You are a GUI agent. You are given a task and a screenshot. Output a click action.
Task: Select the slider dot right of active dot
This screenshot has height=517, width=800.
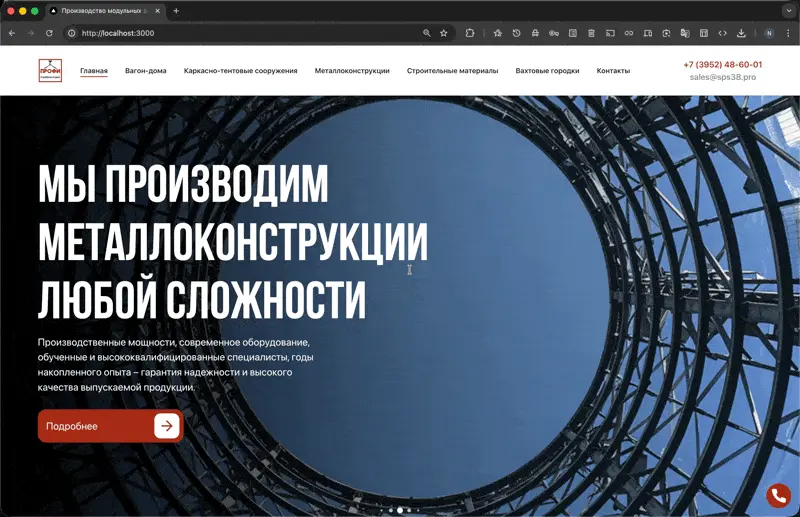point(409,510)
